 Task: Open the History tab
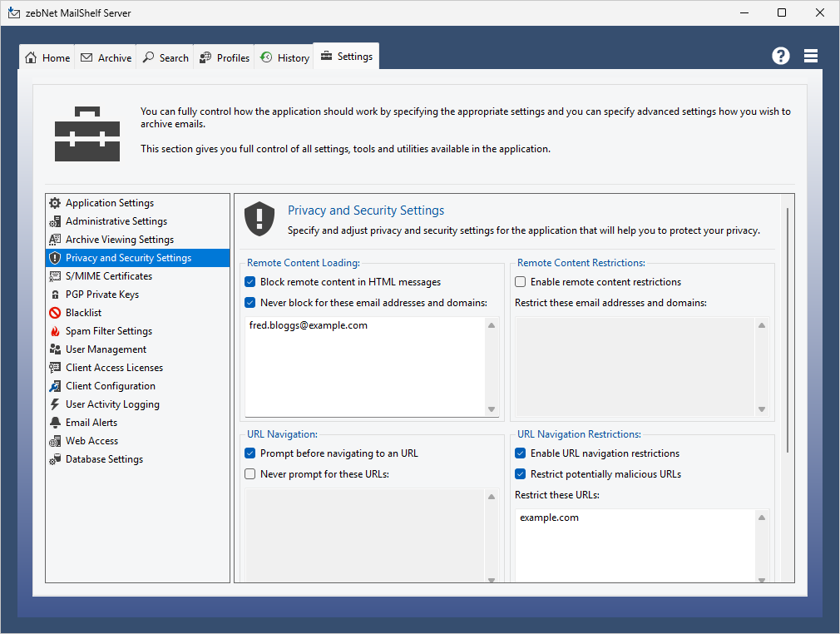coord(284,57)
